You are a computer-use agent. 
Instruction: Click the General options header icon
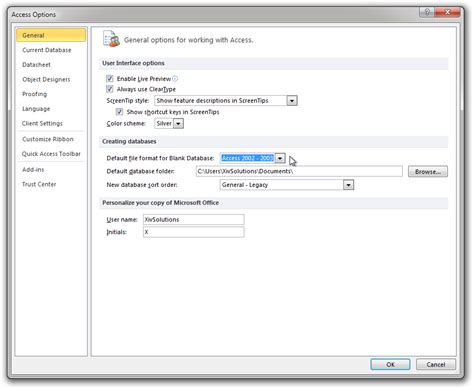(x=111, y=39)
